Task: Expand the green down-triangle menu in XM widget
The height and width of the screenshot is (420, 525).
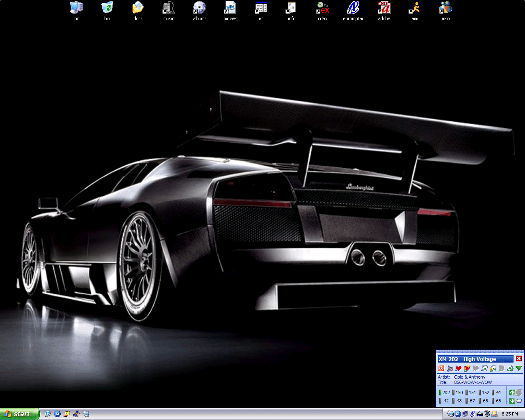Action: coord(519,368)
